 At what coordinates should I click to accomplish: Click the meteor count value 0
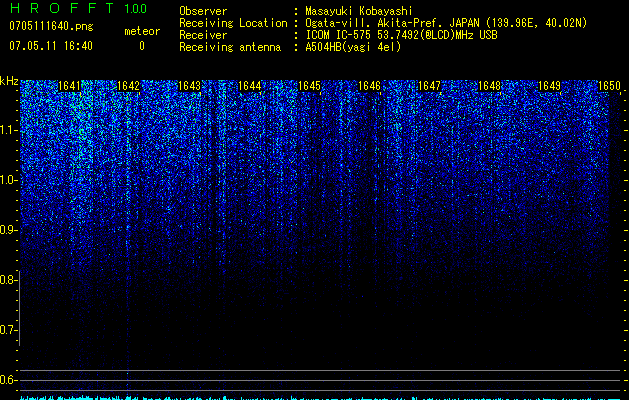(142, 46)
